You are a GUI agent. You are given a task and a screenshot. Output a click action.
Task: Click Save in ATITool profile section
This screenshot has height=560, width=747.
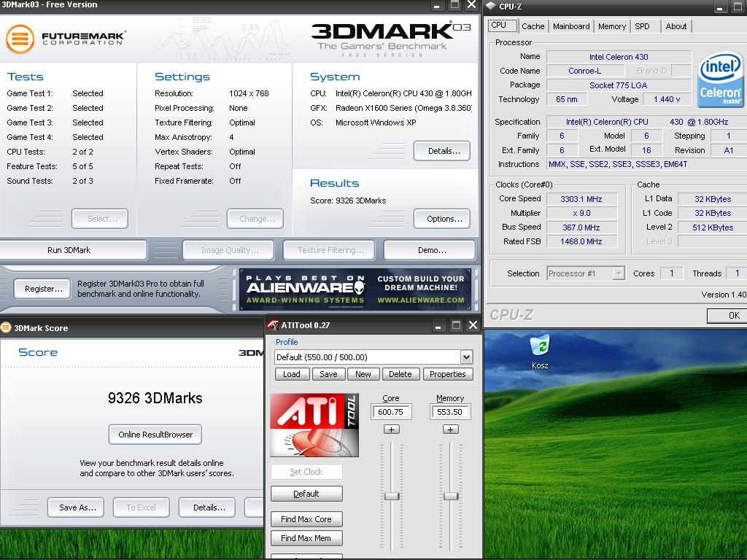328,374
